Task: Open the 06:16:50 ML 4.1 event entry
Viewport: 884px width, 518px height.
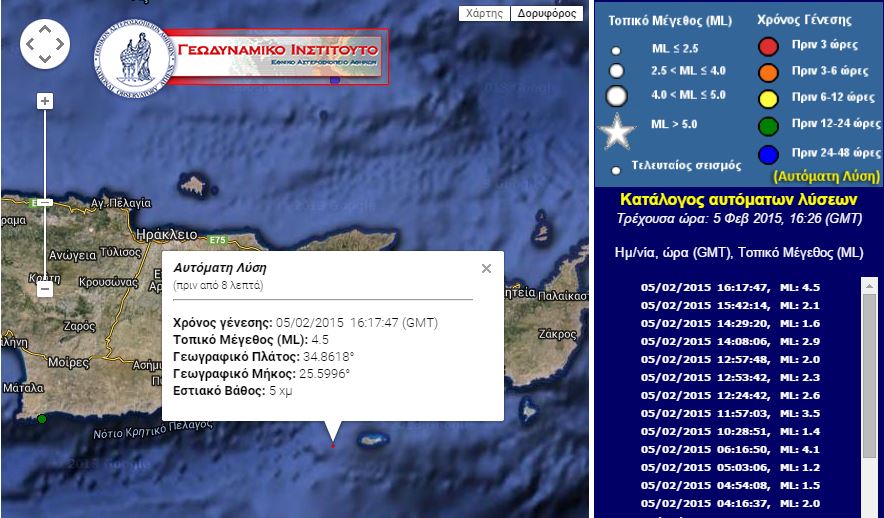Action: click(x=730, y=449)
